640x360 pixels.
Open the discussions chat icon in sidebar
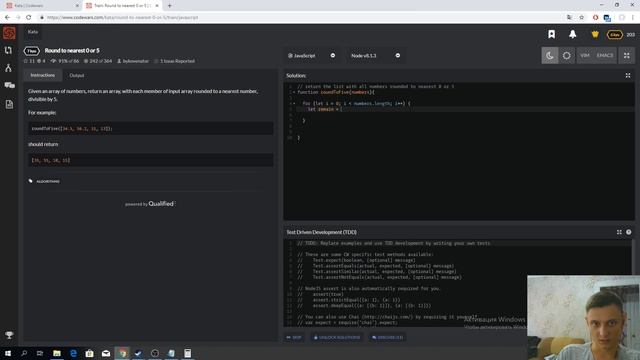pyautogui.click(x=9, y=85)
